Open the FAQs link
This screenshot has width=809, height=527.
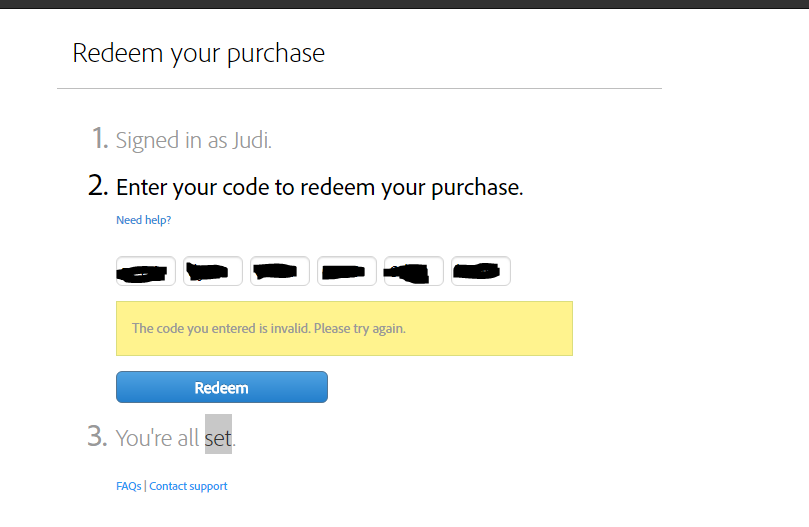coord(128,486)
